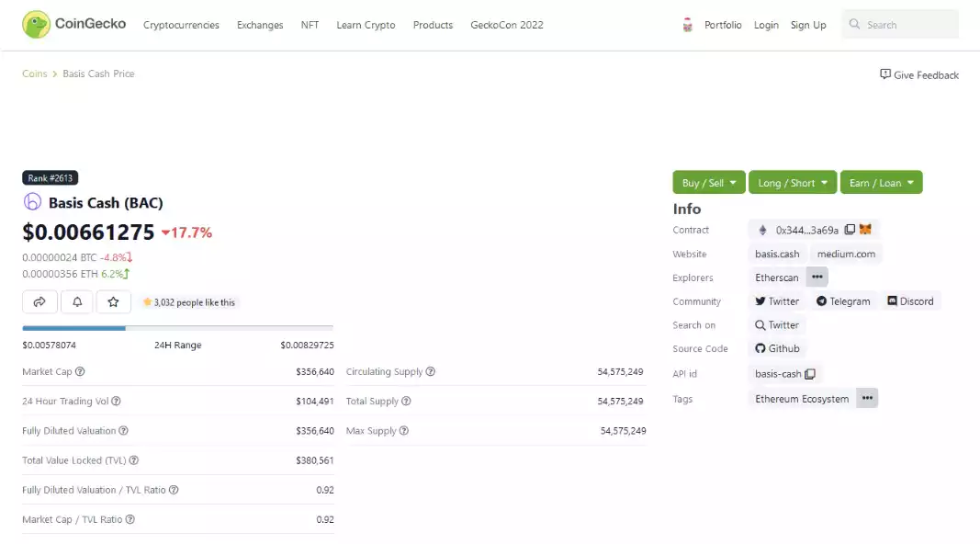Click the $380,561 TVL value
The width and height of the screenshot is (980, 544).
coord(315,460)
